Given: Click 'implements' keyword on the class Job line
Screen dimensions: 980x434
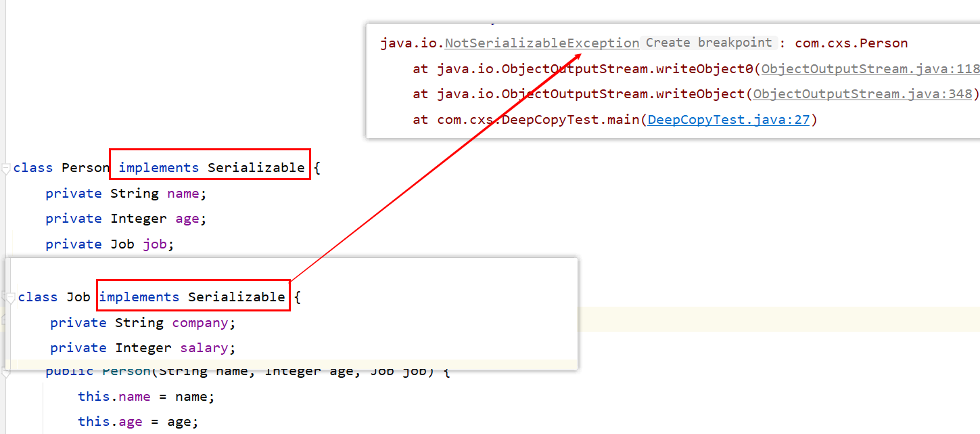Looking at the screenshot, I should [139, 297].
